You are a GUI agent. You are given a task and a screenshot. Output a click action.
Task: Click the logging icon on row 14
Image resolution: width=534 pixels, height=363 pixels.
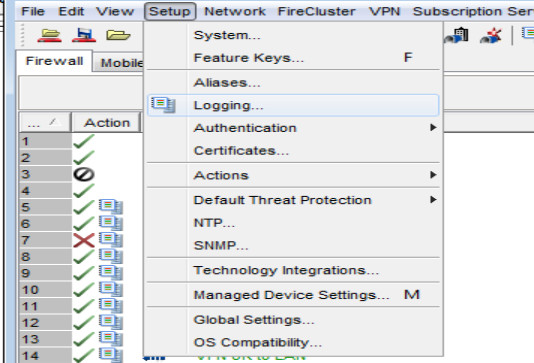click(111, 354)
